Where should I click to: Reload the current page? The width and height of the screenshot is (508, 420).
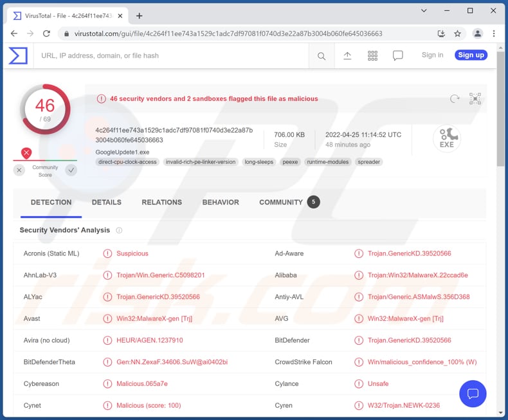click(47, 33)
